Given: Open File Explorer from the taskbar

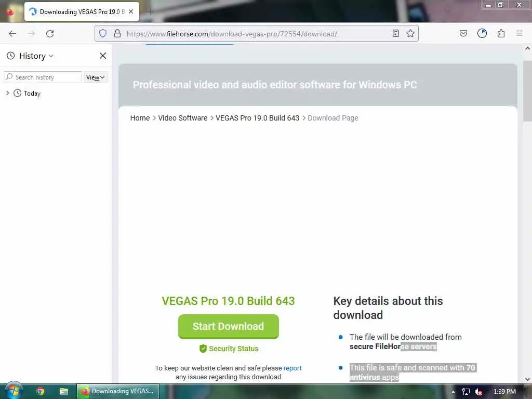Looking at the screenshot, I should pyautogui.click(x=64, y=391).
